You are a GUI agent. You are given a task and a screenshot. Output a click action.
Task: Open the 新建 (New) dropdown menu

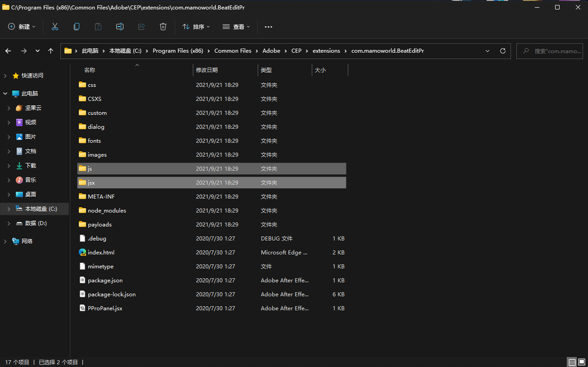[22, 27]
